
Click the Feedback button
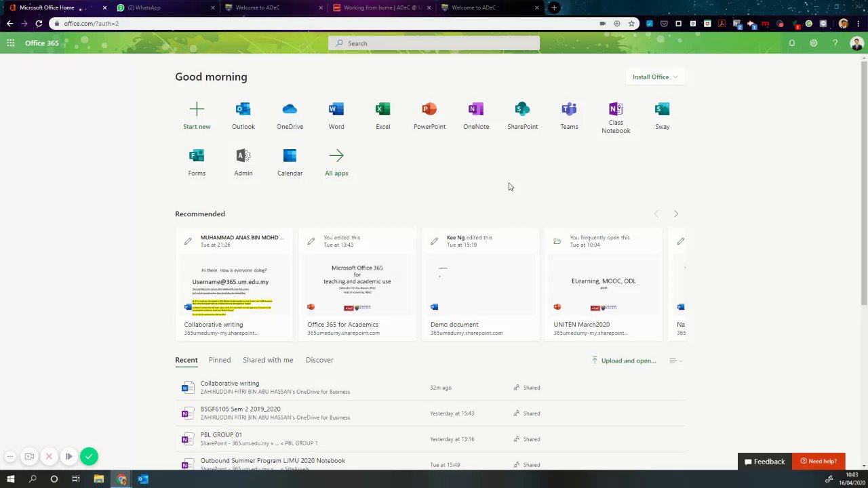[x=764, y=462]
